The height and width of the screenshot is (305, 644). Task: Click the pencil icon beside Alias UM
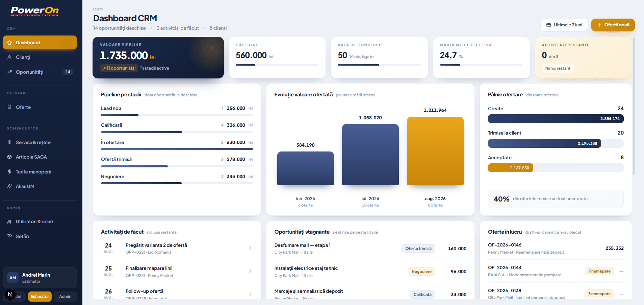(x=9, y=186)
